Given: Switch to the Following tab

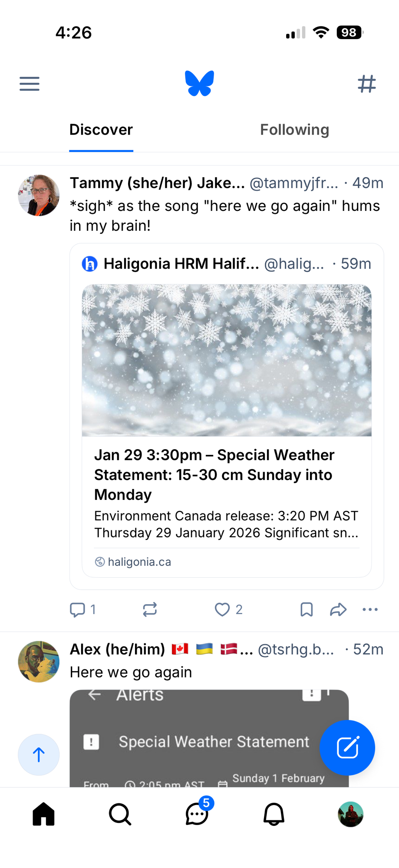Looking at the screenshot, I should [x=294, y=130].
